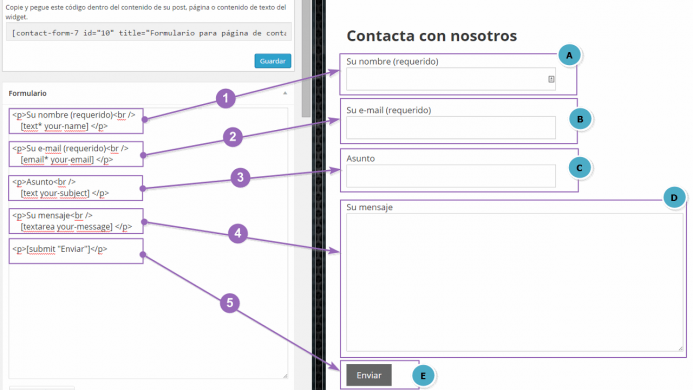This screenshot has height=390, width=693.
Task: Collapse the Formulario panel arrow
Action: (285, 93)
